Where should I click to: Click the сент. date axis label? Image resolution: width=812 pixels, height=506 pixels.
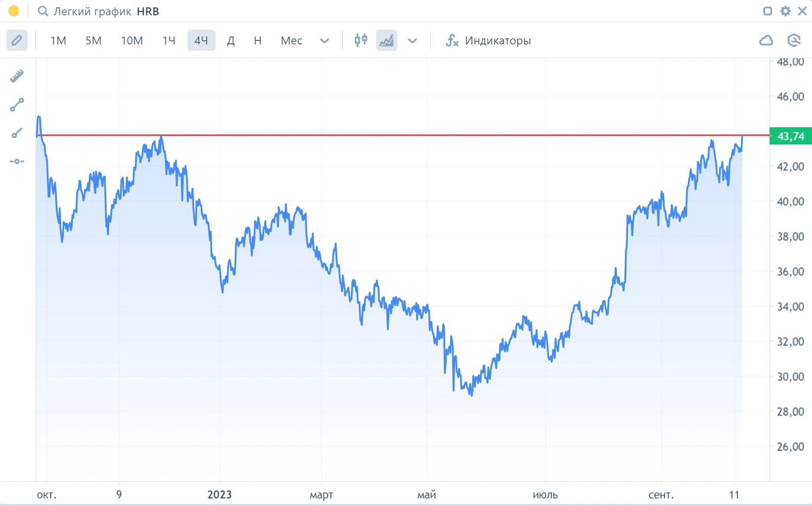[x=661, y=495]
